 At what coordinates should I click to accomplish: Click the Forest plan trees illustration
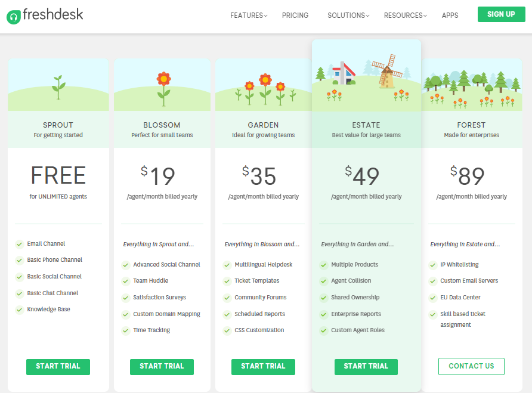pyautogui.click(x=472, y=89)
